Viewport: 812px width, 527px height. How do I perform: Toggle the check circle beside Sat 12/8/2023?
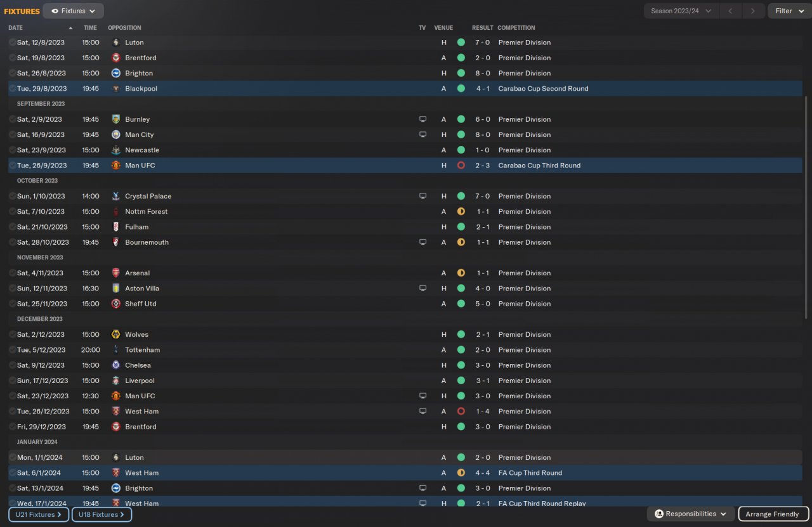12,42
